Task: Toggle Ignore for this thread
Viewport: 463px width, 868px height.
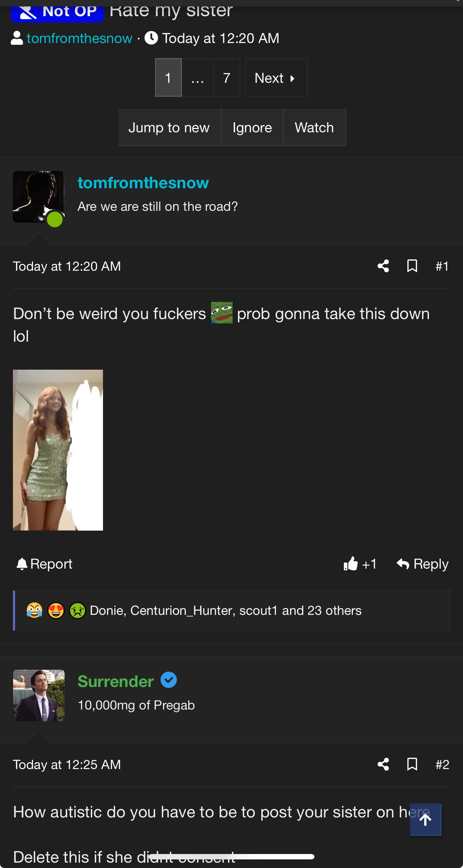Action: tap(252, 127)
